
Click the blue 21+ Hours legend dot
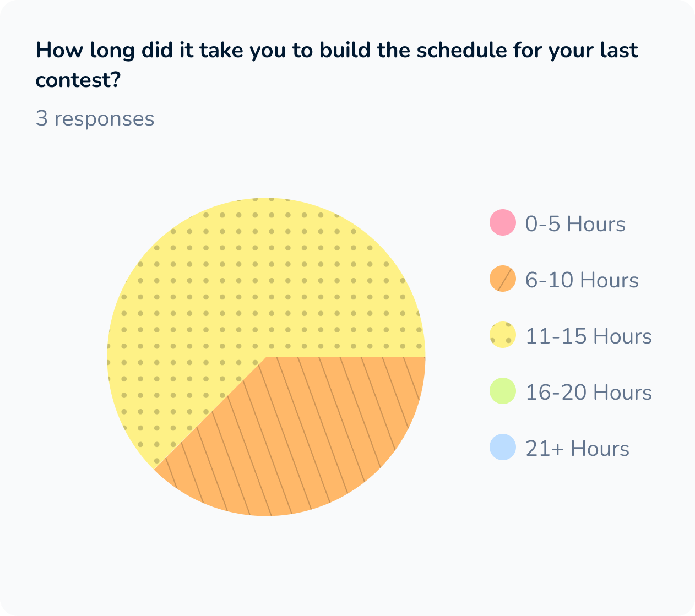click(x=502, y=448)
